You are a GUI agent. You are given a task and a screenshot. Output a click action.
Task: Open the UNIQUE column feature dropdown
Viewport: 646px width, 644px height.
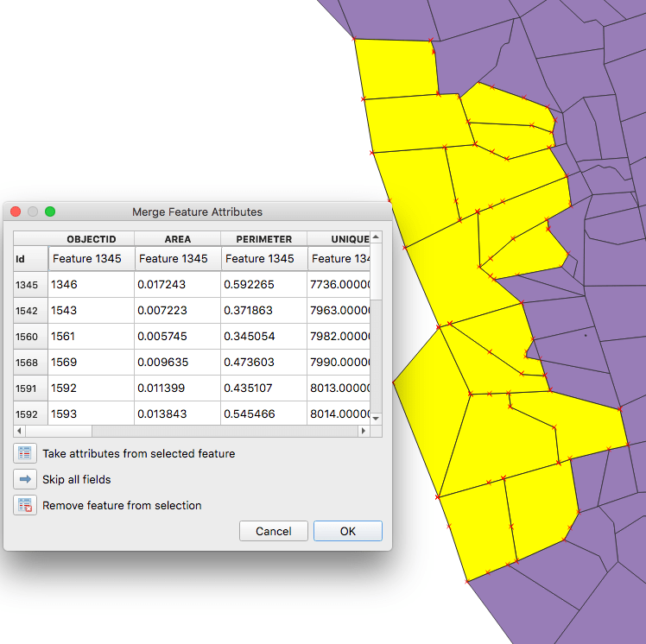tap(339, 259)
